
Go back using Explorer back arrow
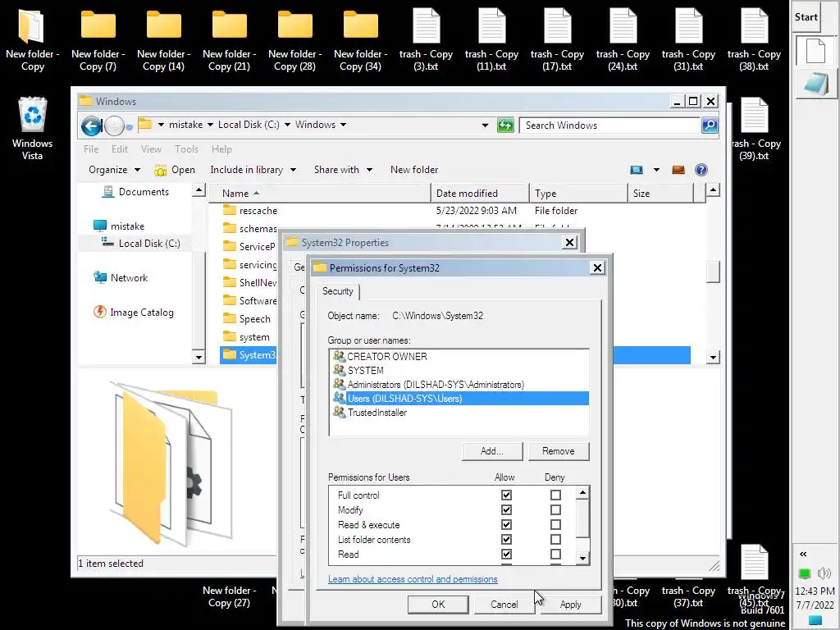pyautogui.click(x=92, y=126)
